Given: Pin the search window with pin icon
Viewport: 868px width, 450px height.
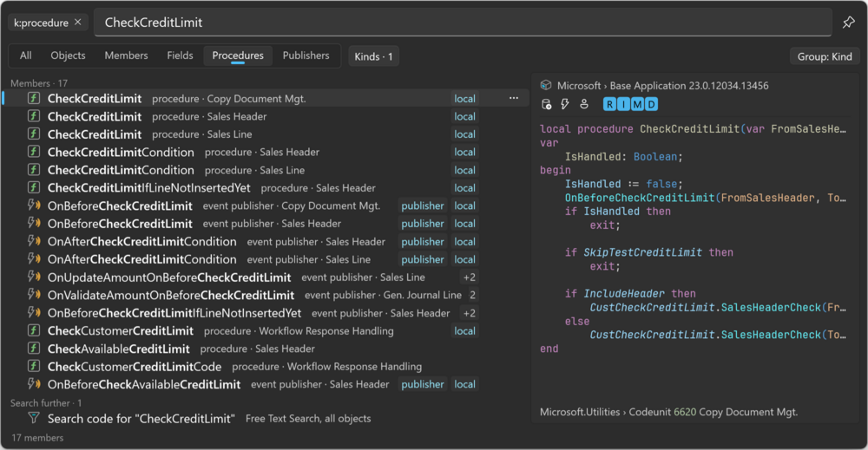Looking at the screenshot, I should click(848, 23).
